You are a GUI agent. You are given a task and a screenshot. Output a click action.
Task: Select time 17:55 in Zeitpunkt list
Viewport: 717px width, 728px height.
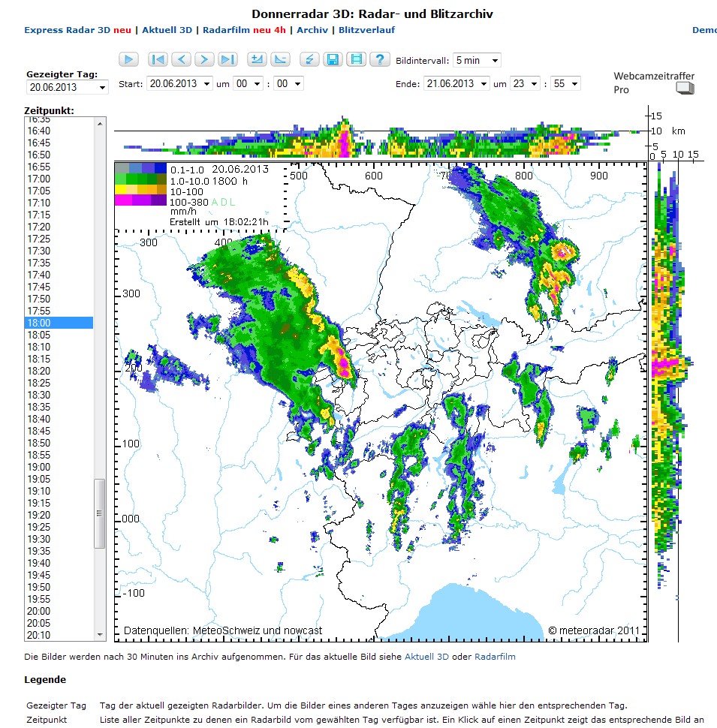pyautogui.click(x=59, y=311)
